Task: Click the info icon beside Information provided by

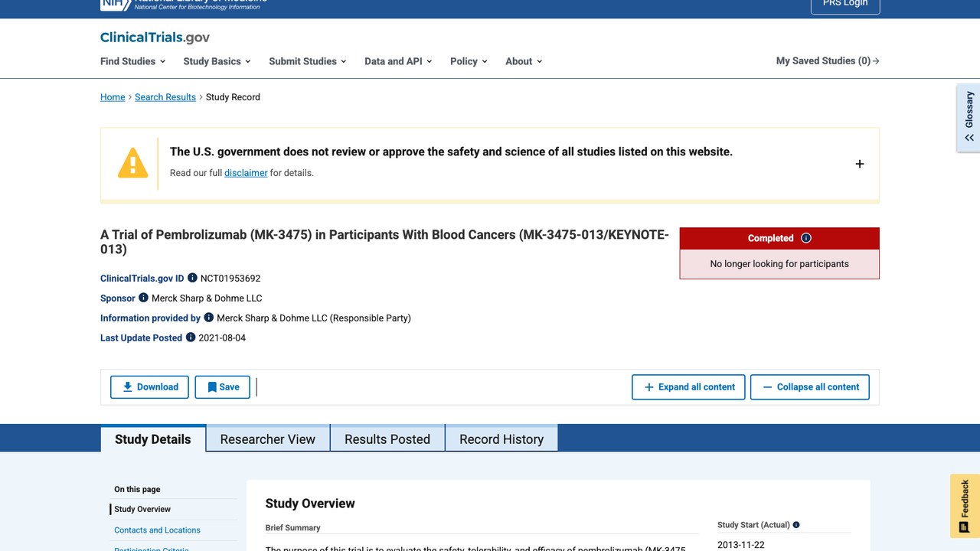Action: tap(208, 318)
